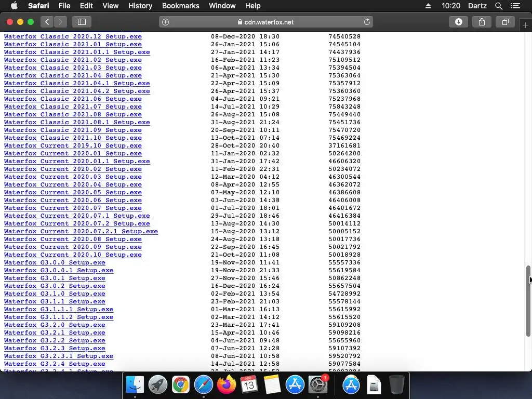This screenshot has height=399, width=532.
Task: Open Notification Center list icon
Action: coord(515,6)
